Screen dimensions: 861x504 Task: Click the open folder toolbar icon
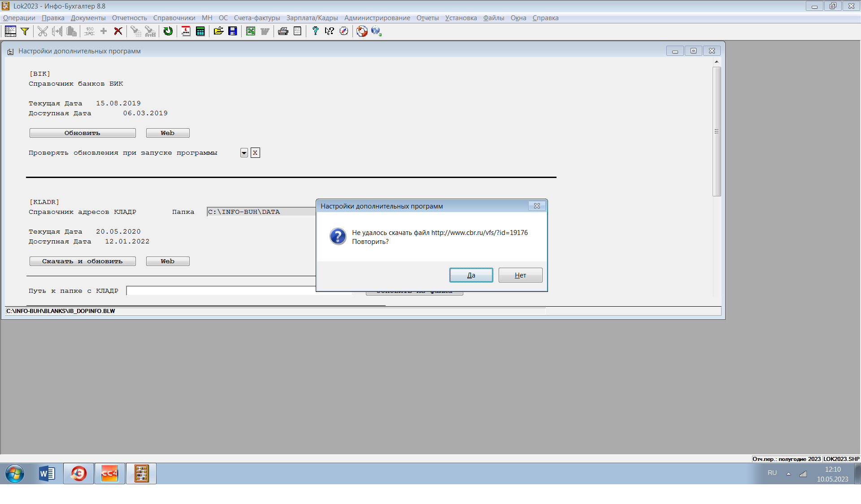point(218,31)
